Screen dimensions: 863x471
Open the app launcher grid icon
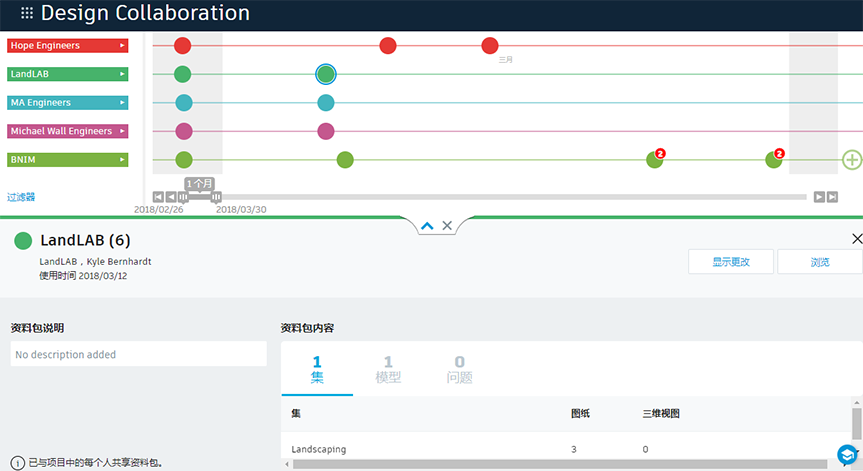coord(26,13)
